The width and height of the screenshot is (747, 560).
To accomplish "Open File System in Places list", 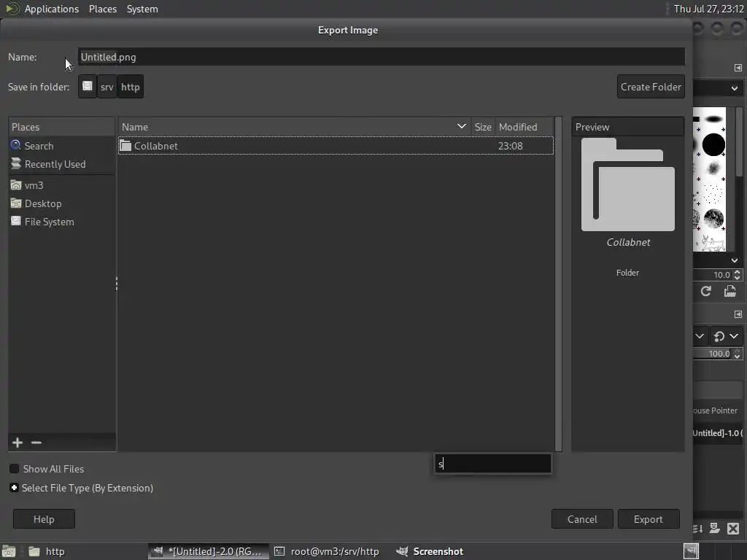I will (x=61, y=222).
